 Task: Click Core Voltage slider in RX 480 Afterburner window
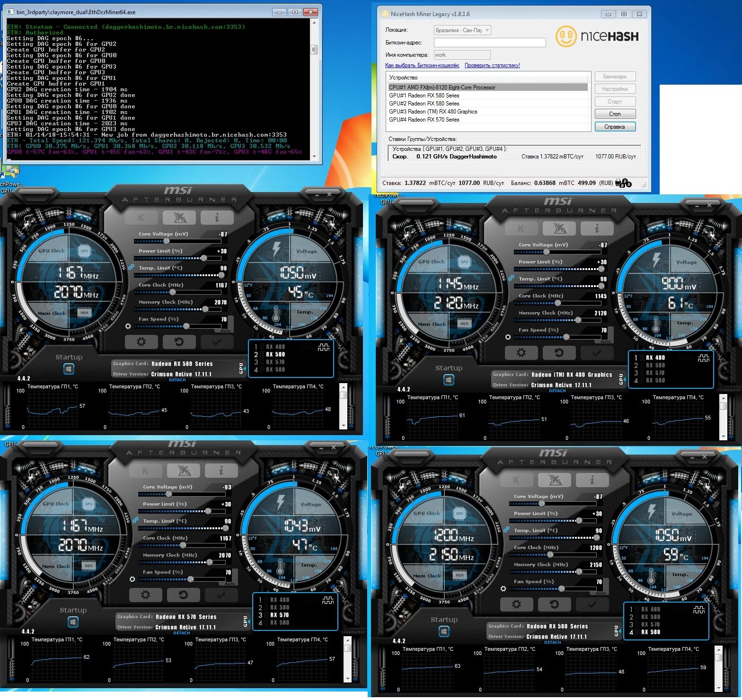click(557, 252)
